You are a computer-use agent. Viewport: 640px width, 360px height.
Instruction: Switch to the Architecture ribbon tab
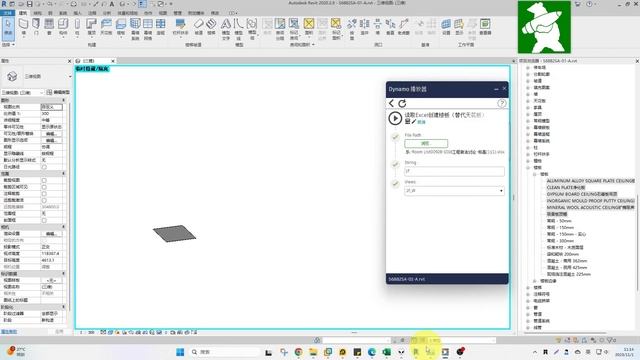[x=23, y=13]
